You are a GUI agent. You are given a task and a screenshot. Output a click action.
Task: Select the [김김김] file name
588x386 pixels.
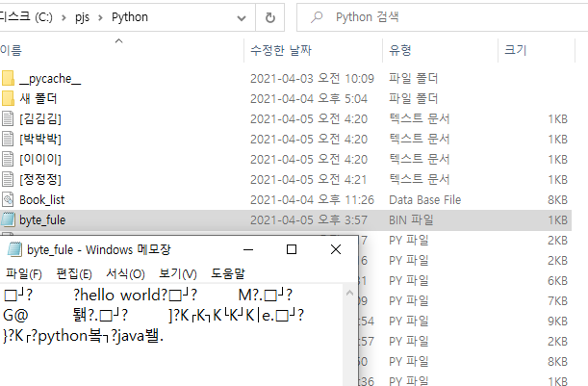pyautogui.click(x=40, y=119)
